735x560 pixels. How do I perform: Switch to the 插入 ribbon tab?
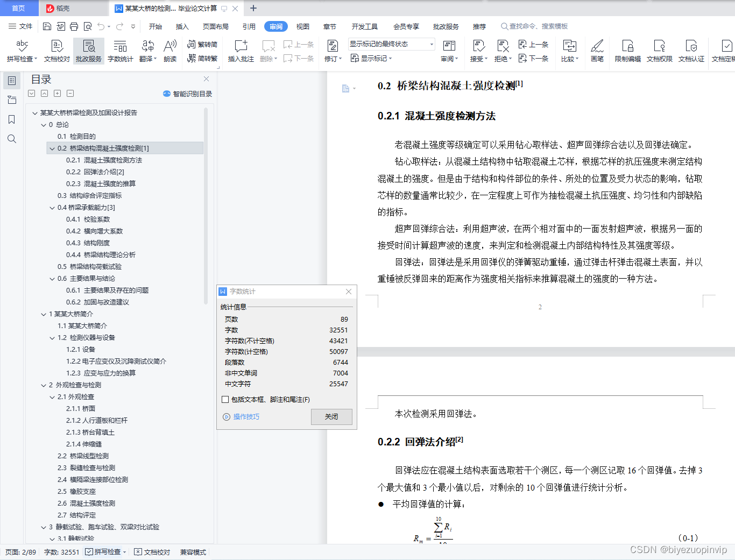pos(182,26)
